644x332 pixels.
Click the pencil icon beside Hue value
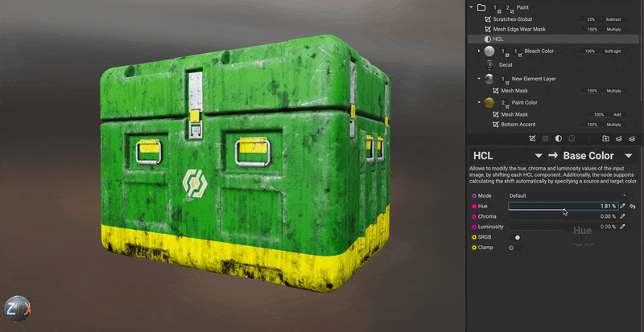click(622, 206)
